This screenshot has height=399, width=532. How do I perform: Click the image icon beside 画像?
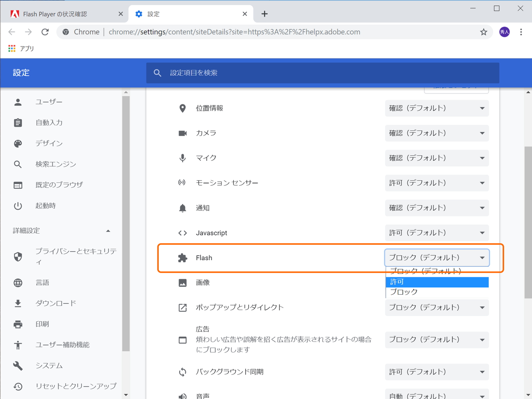click(182, 283)
